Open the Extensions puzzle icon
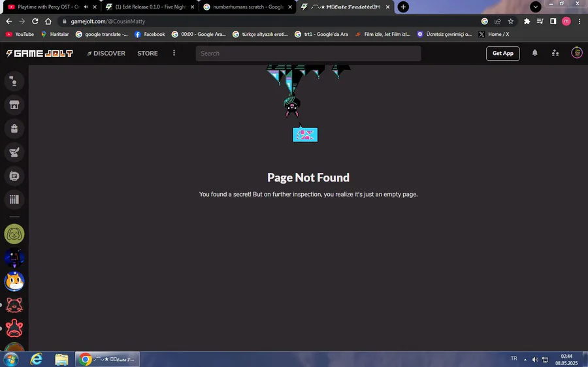Image resolution: width=588 pixels, height=367 pixels. coord(527,22)
